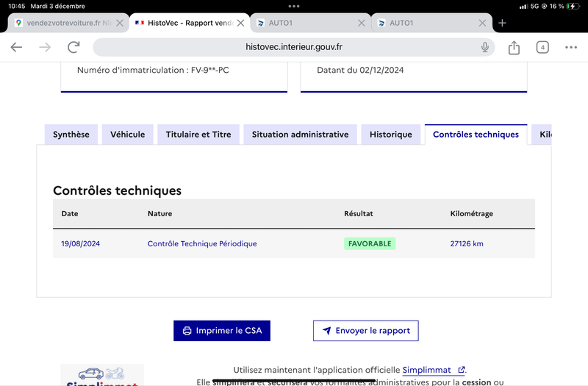Open the partially visible Kilométrage tab
Screen dimensions: 588x386
coord(542,135)
